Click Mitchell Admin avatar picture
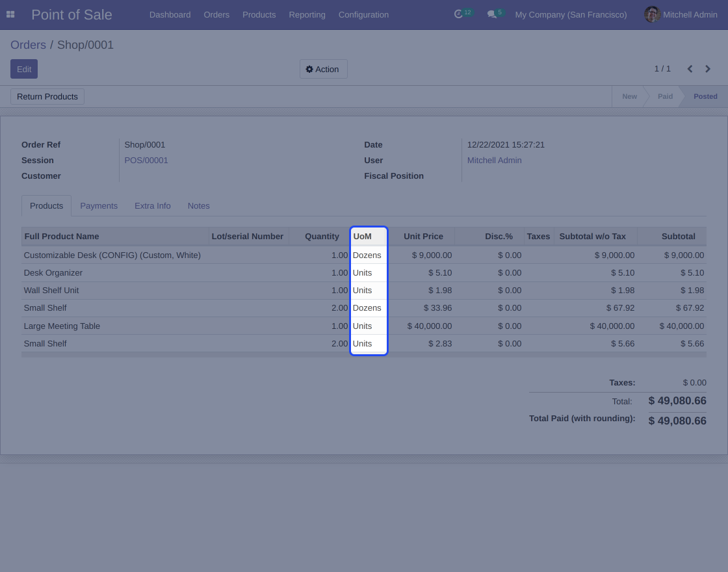 pyautogui.click(x=652, y=14)
